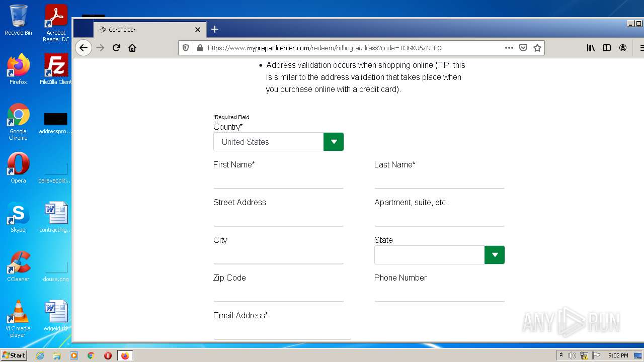
Task: Select the FileZilla Client desktop icon
Action: [56, 69]
